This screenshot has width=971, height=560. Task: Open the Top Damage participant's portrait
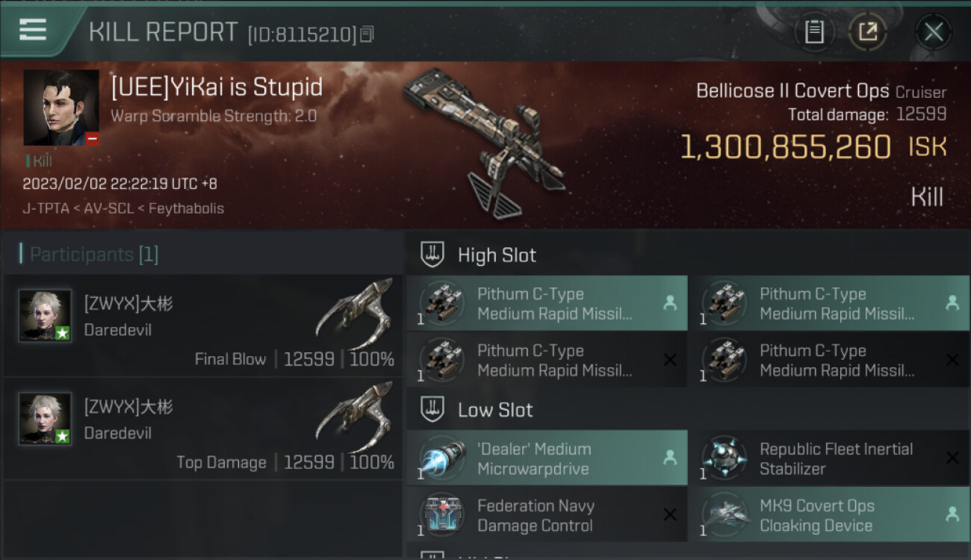coord(46,418)
